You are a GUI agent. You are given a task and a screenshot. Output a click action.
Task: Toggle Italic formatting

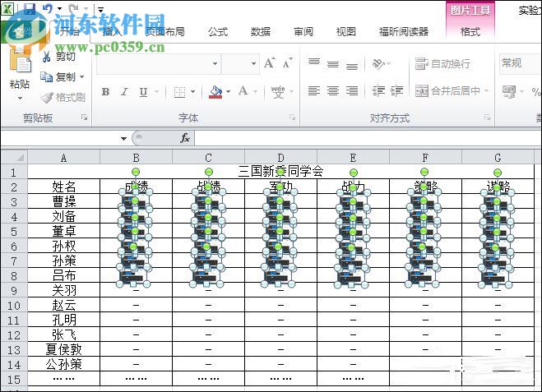(x=124, y=92)
